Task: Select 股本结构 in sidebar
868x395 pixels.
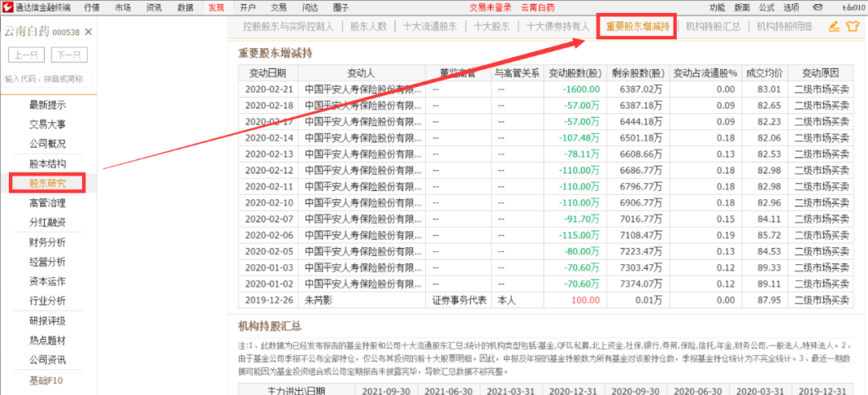Action: [x=47, y=164]
